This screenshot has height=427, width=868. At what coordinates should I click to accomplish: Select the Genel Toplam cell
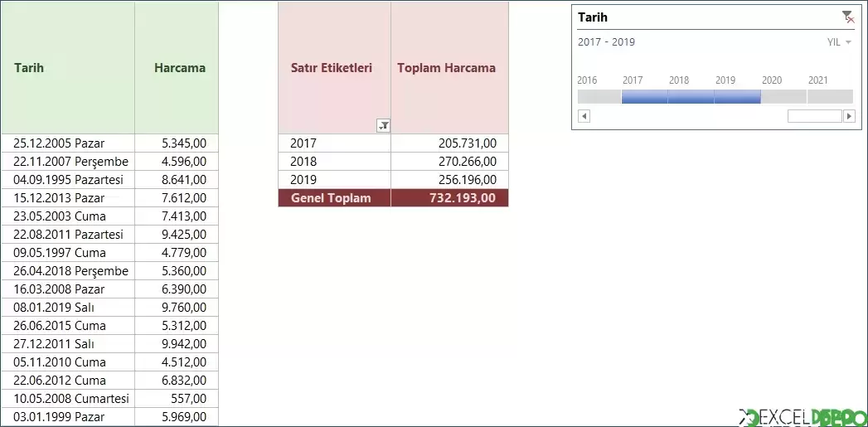point(334,198)
